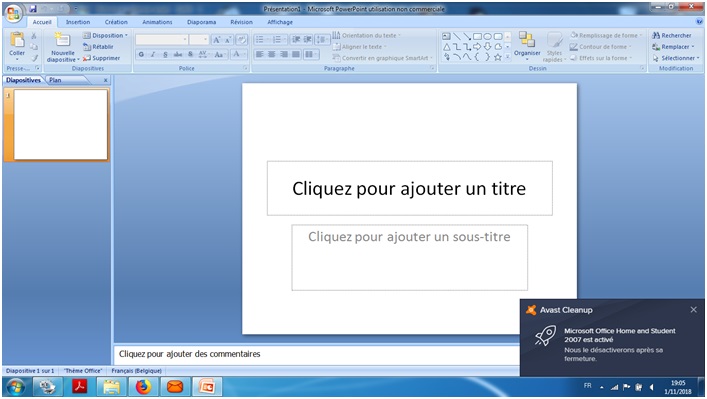Select the text box shape
This screenshot has height=399, width=707.
click(x=446, y=36)
